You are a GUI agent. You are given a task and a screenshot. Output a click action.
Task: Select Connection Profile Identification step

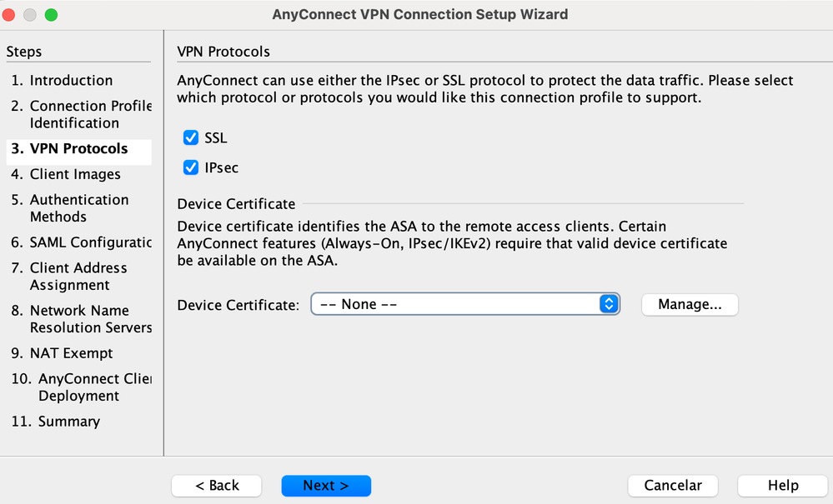[x=81, y=114]
